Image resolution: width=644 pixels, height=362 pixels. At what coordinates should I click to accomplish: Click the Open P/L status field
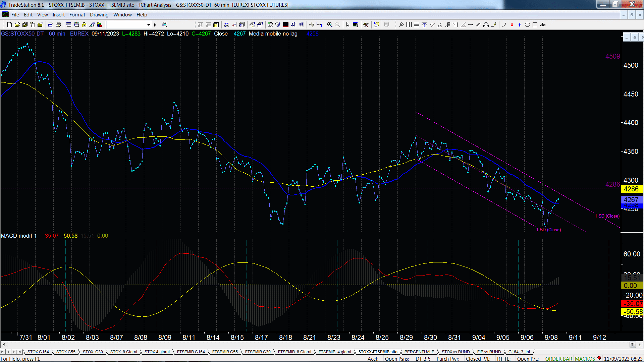coord(528,359)
